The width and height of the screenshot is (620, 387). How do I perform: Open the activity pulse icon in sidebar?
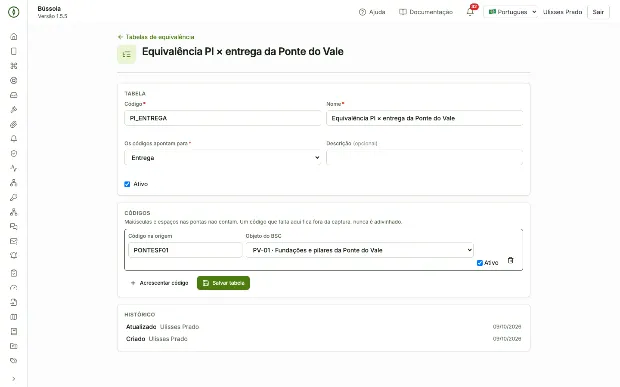[13, 168]
